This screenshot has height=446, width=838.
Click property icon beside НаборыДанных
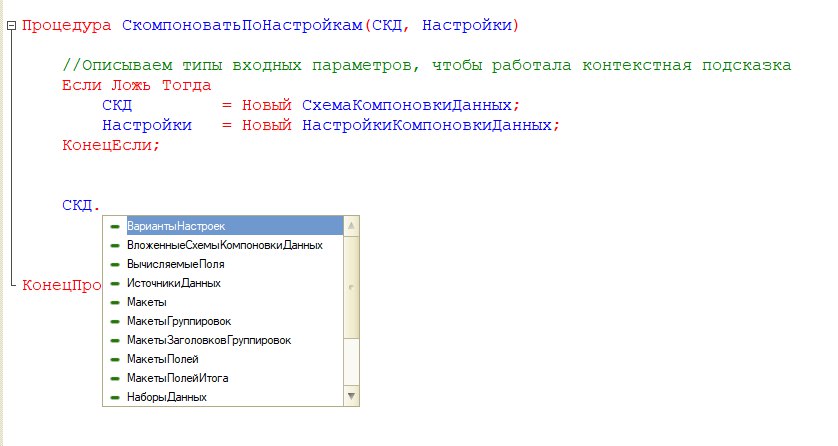[x=114, y=397]
